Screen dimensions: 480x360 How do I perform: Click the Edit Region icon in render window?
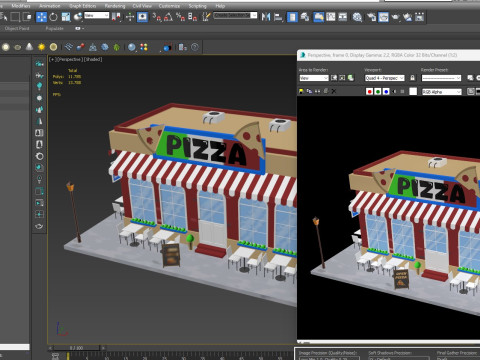(334, 78)
